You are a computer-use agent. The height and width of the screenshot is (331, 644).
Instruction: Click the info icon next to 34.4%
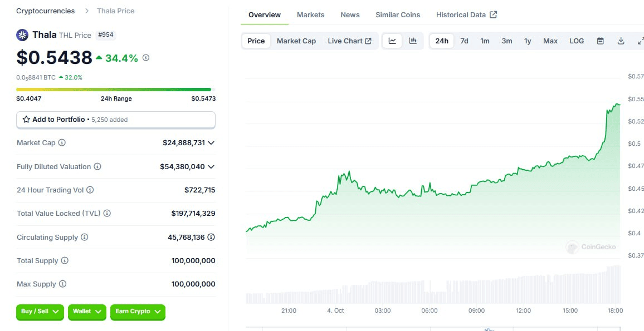(146, 58)
